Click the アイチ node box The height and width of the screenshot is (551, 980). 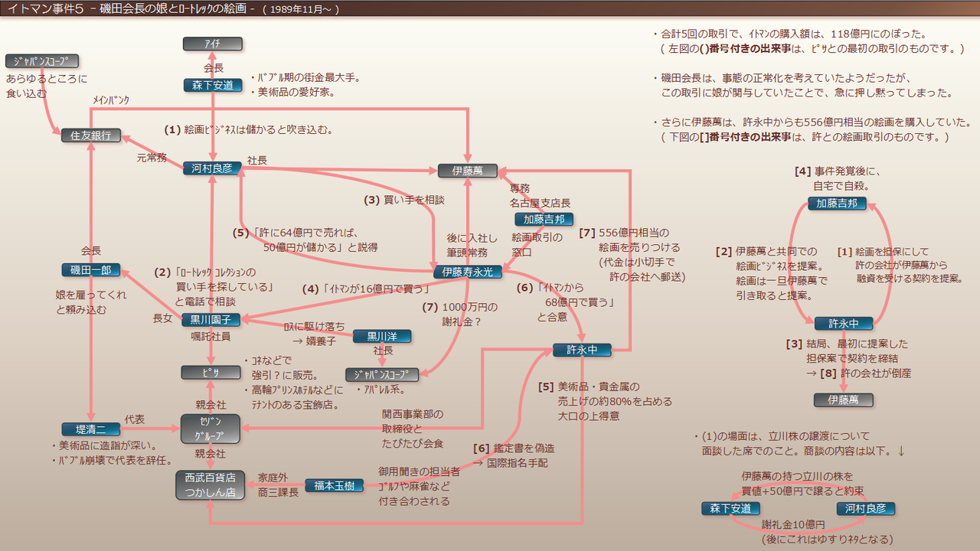click(x=212, y=44)
